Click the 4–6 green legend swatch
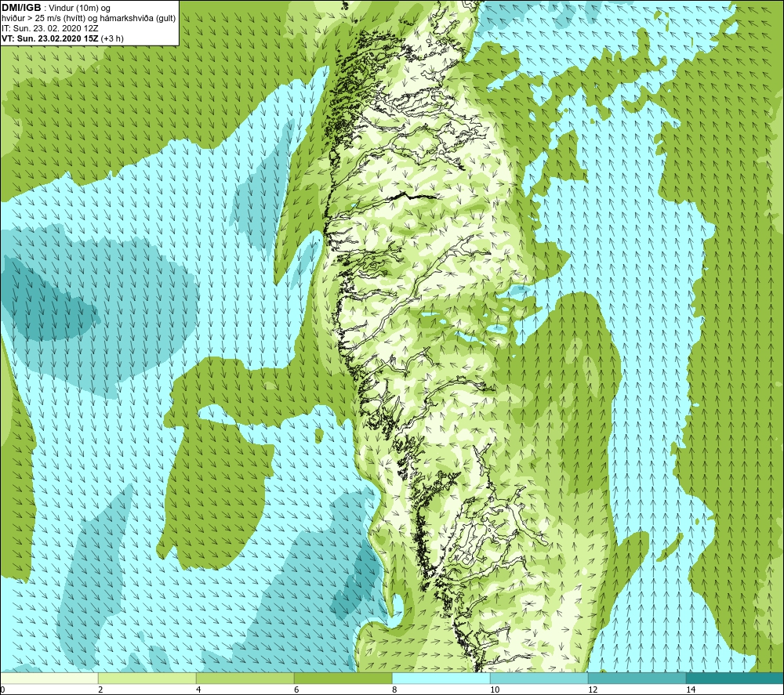The image size is (784, 695). click(245, 678)
